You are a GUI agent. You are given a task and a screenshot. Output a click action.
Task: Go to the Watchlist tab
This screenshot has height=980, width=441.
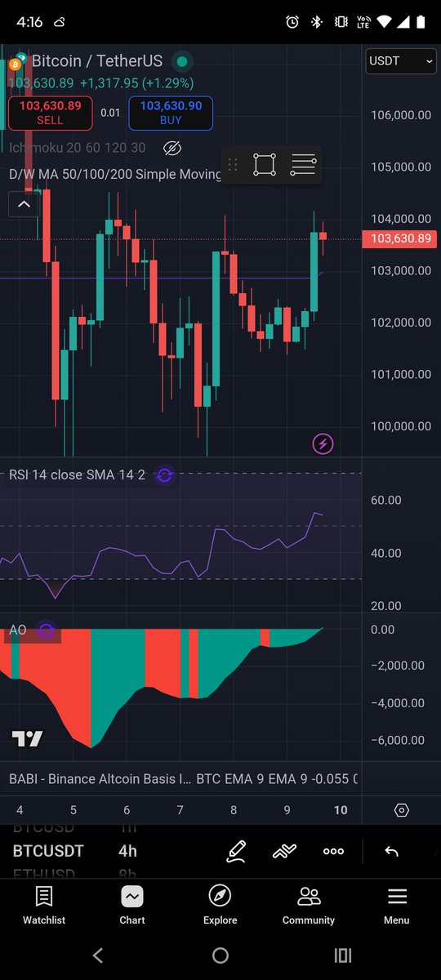click(44, 906)
